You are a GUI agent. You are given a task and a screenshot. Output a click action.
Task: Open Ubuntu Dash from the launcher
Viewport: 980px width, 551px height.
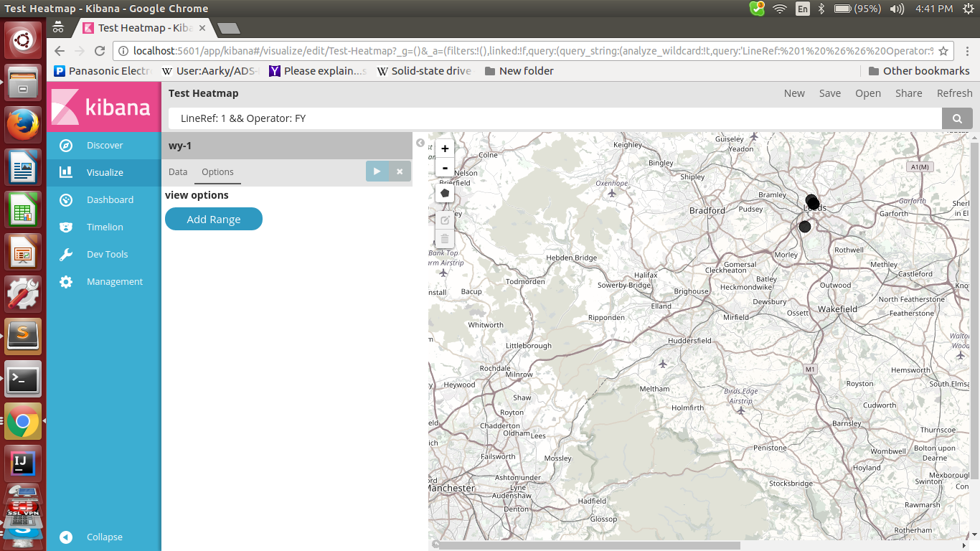(x=23, y=39)
